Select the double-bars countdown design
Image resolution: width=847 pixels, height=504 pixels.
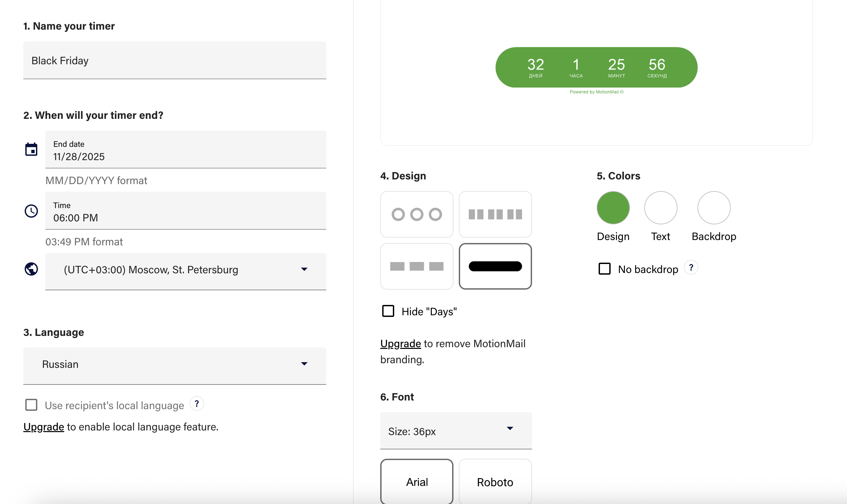click(495, 214)
